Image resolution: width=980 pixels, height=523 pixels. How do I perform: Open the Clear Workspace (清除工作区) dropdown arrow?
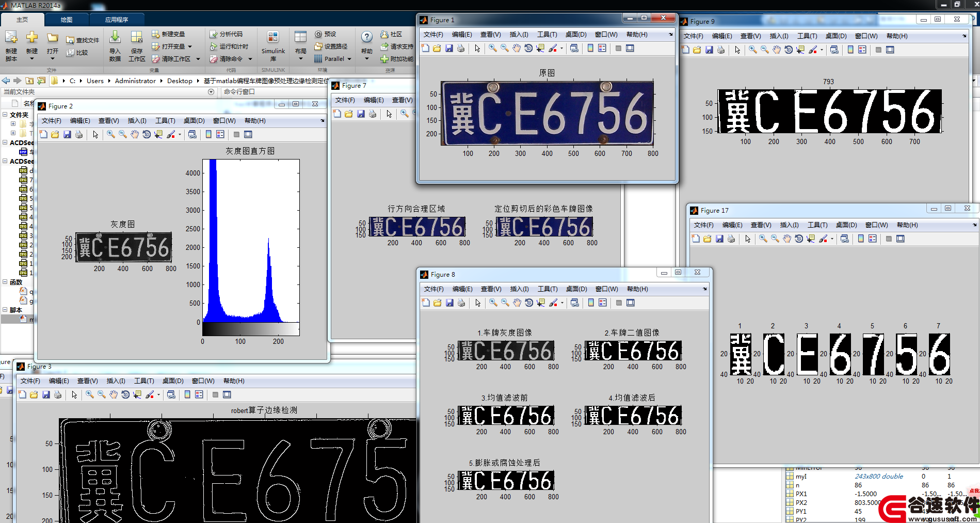click(198, 59)
